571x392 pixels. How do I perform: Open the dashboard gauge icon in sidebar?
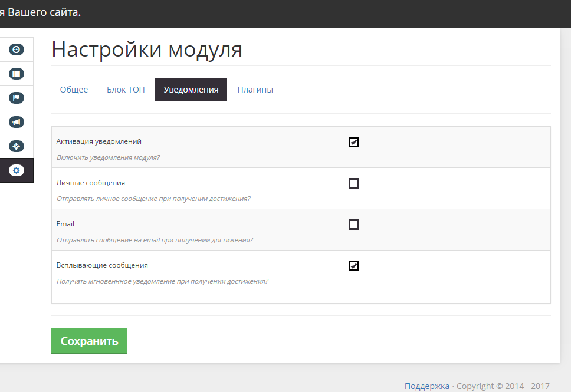pyautogui.click(x=17, y=50)
